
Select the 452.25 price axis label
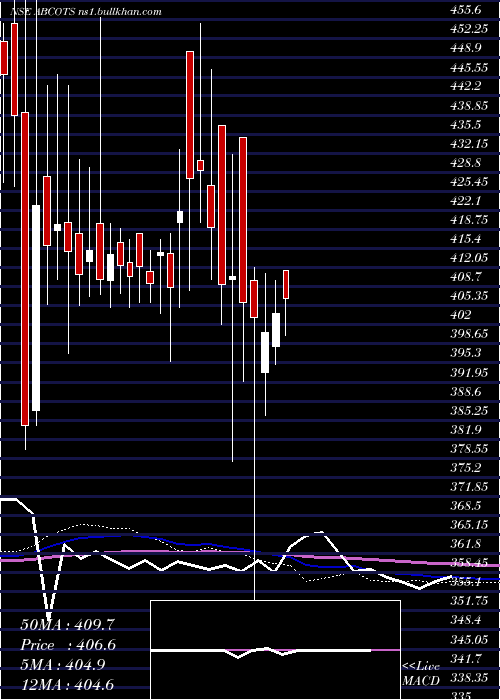click(x=467, y=29)
